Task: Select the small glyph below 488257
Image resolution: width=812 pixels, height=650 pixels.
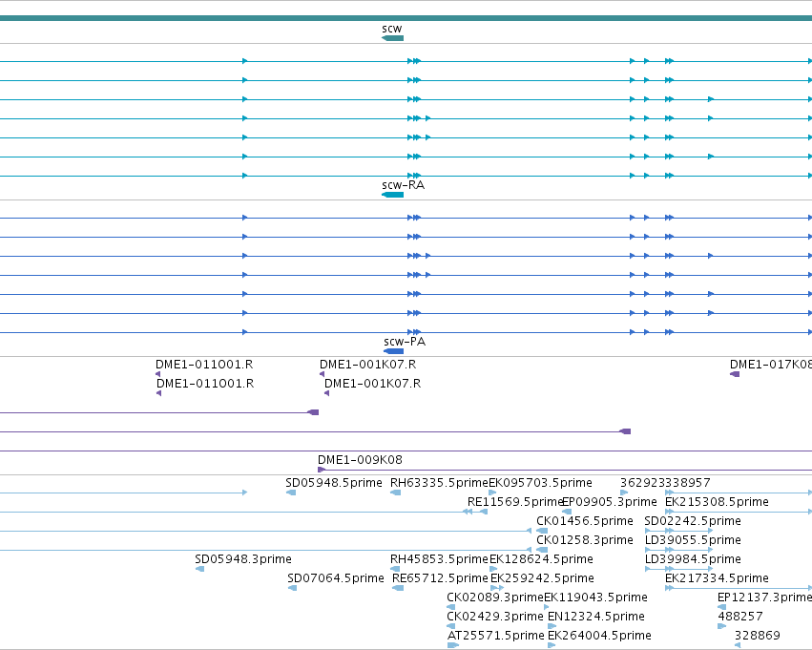Action: (x=722, y=626)
